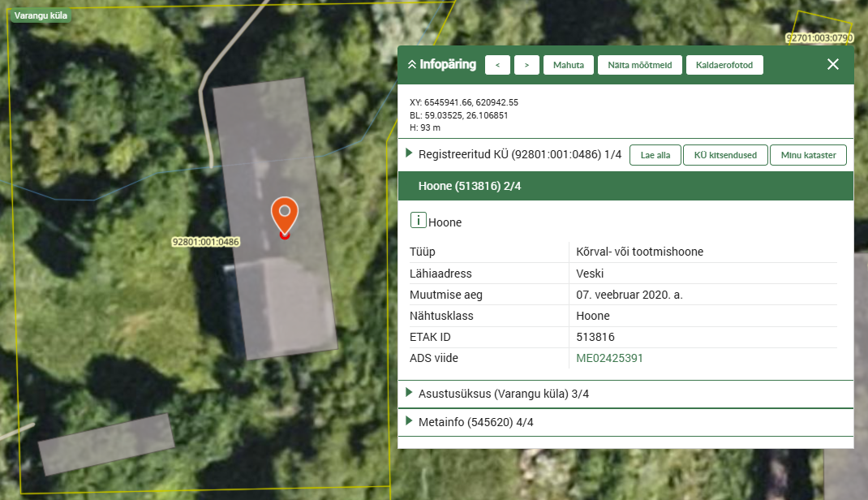This screenshot has height=500, width=868.
Task: Click the Mahuta button
Action: pyautogui.click(x=569, y=65)
